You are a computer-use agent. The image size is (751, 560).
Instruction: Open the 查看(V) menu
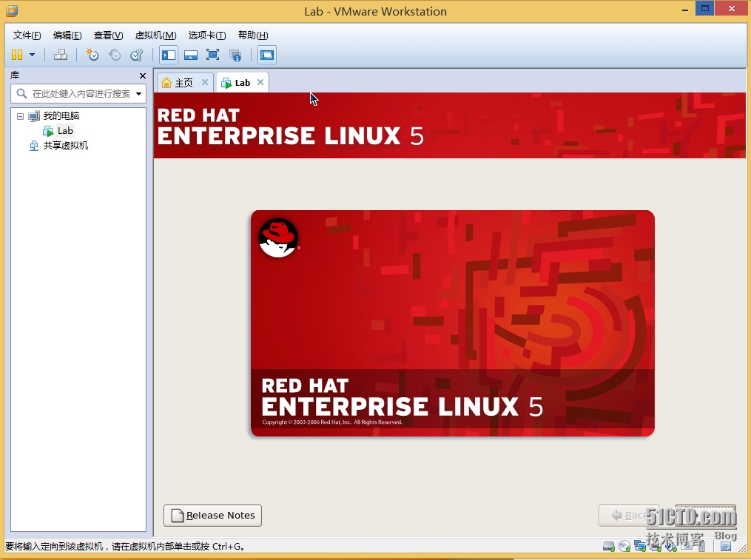pyautogui.click(x=108, y=35)
